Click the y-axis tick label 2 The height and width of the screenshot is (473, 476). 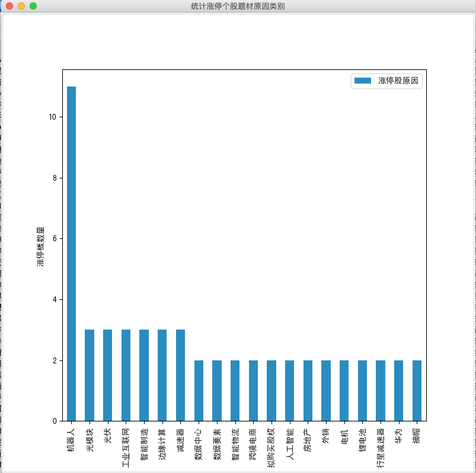point(55,360)
